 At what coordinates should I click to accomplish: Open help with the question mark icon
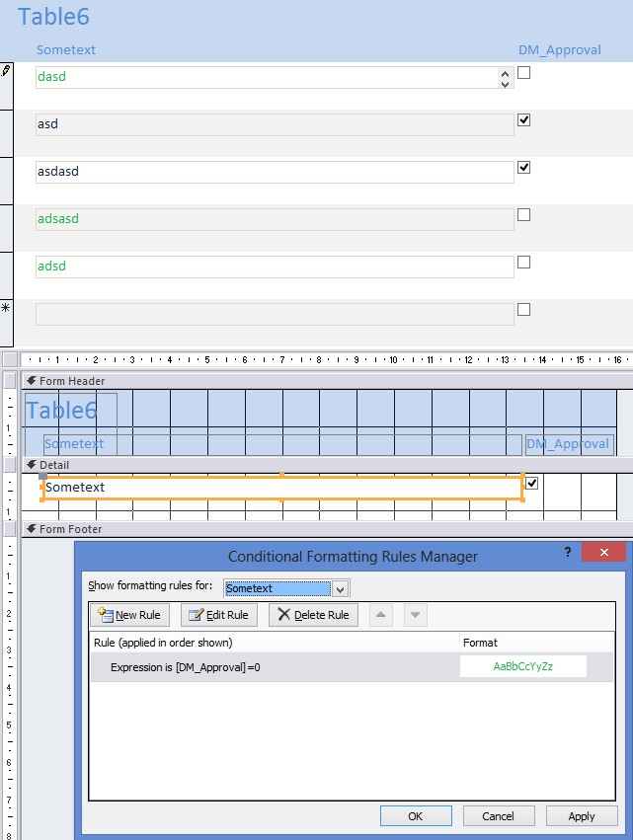click(x=568, y=552)
